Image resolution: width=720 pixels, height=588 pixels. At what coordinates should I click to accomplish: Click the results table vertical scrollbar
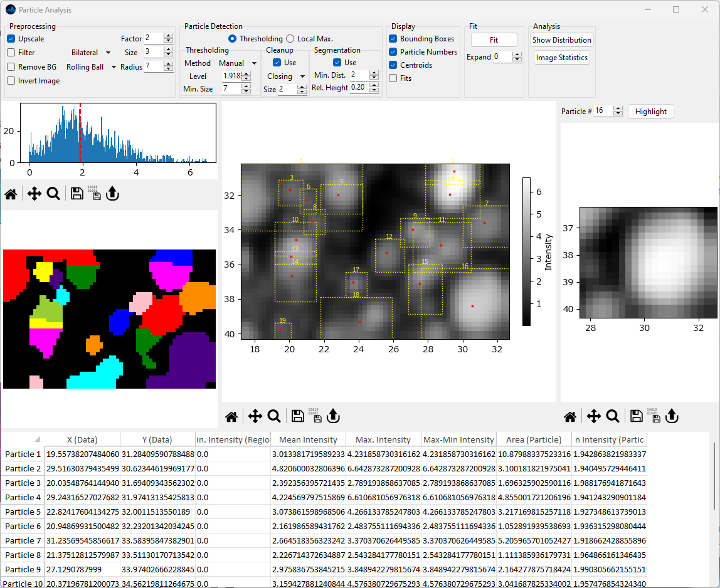714,476
